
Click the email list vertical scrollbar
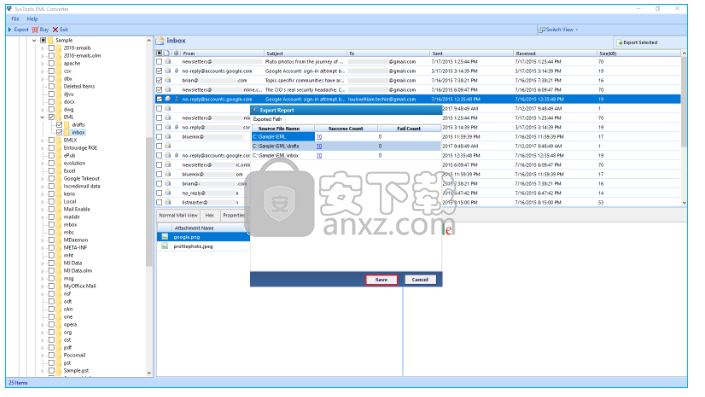(685, 103)
